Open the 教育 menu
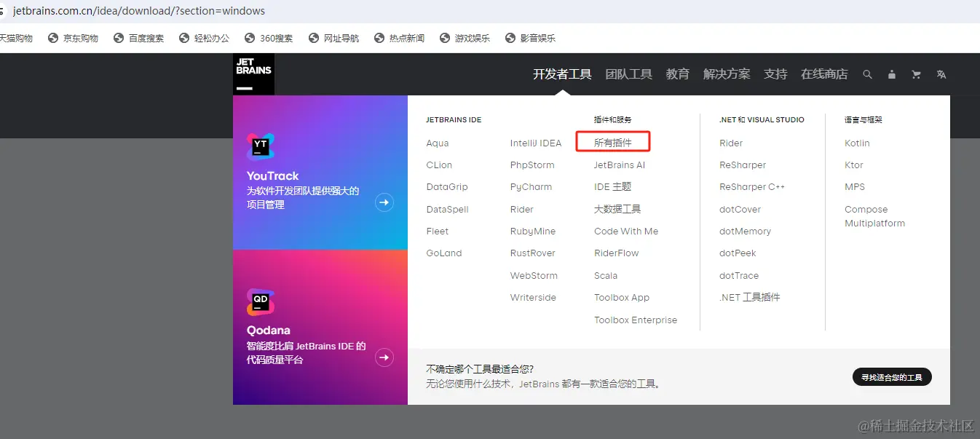The height and width of the screenshot is (439, 980). pos(678,74)
